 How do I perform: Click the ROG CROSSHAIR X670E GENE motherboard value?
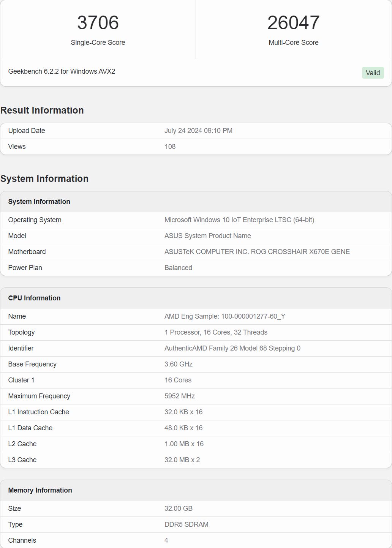click(257, 252)
